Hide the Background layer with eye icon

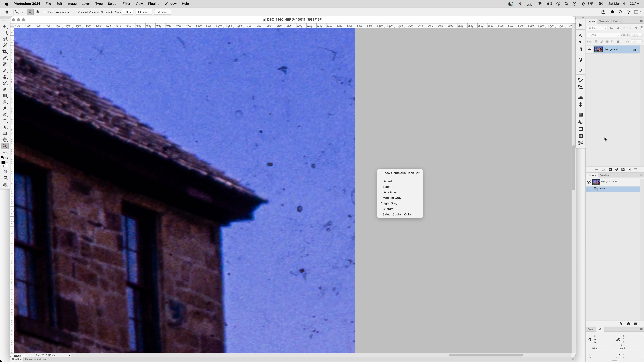(x=590, y=50)
